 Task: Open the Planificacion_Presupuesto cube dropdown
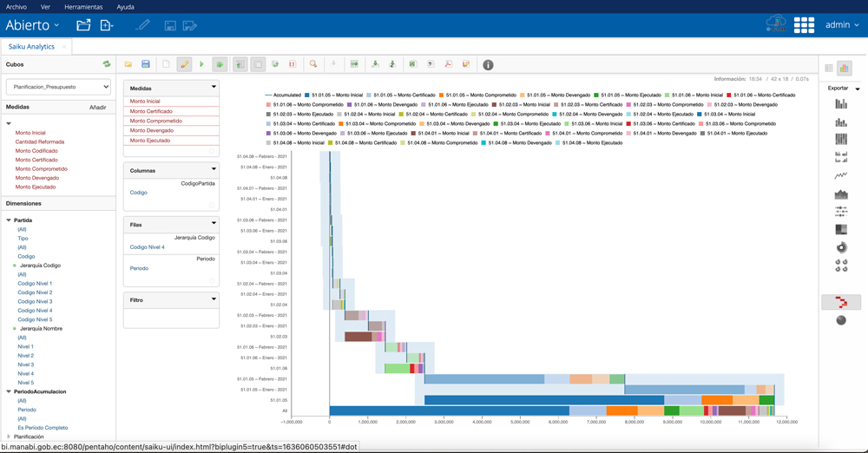click(x=58, y=87)
